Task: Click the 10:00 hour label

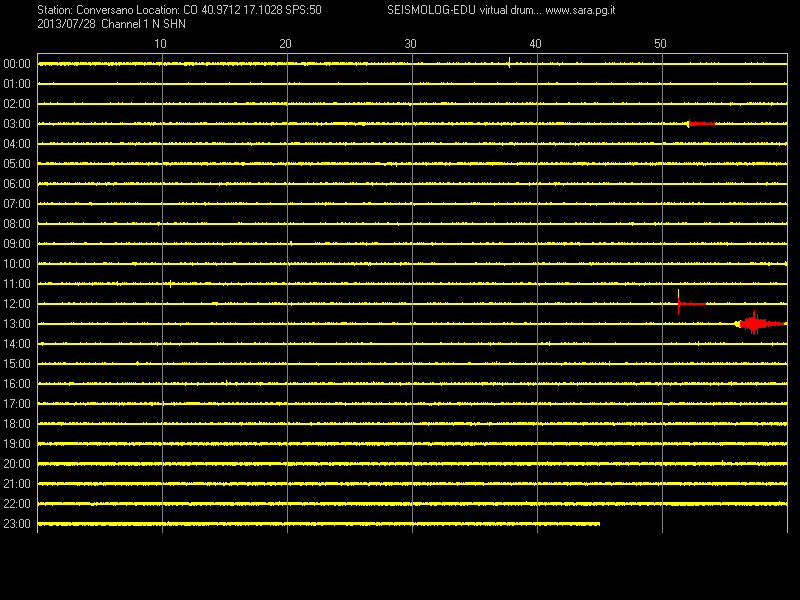Action: coord(17,264)
